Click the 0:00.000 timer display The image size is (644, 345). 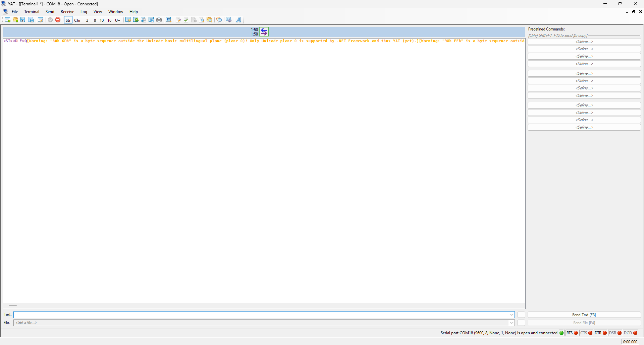[x=630, y=342]
